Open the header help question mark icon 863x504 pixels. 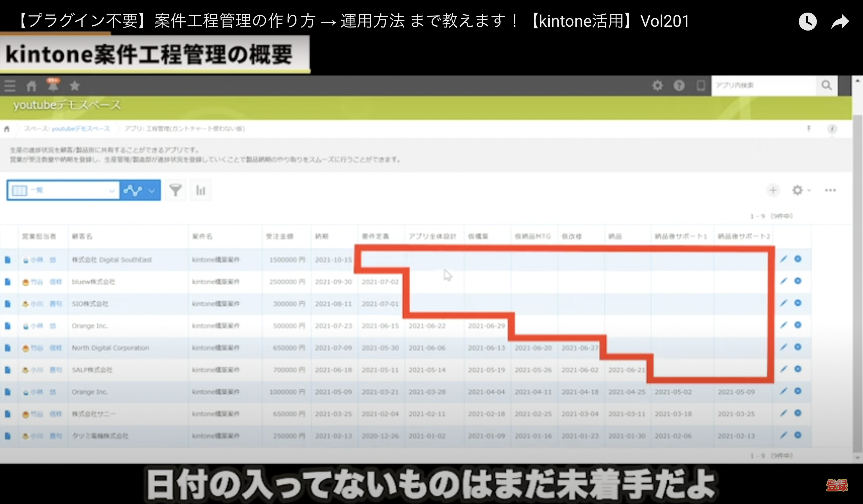coord(679,85)
